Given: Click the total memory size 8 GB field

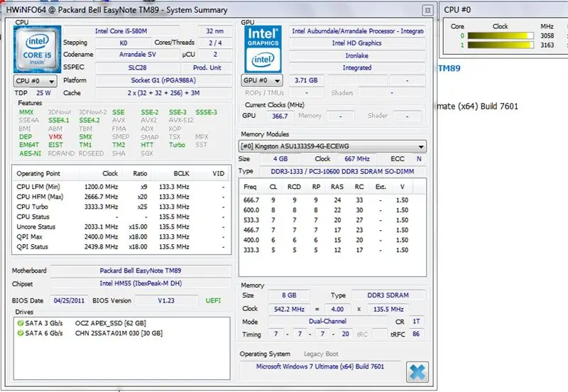Looking at the screenshot, I should tap(289, 295).
